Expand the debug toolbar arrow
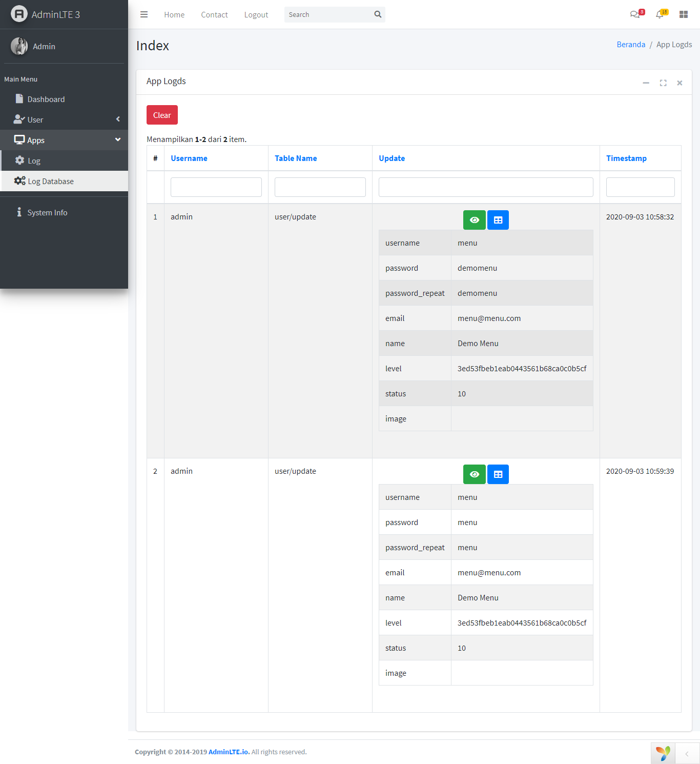This screenshot has width=700, height=764. (687, 753)
